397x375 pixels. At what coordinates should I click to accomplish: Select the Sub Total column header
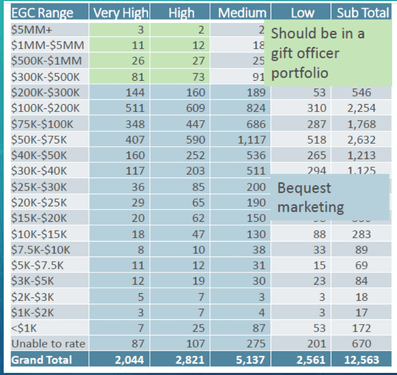coord(362,13)
